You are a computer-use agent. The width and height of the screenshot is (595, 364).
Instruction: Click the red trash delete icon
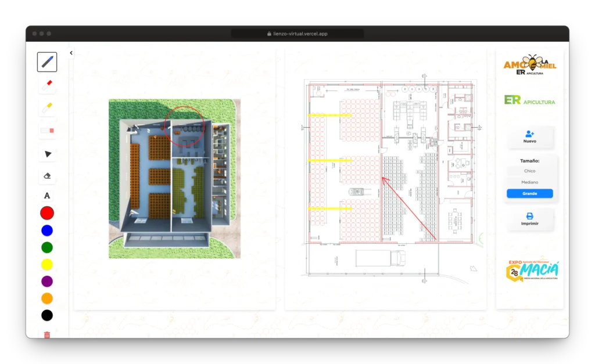[x=47, y=335]
